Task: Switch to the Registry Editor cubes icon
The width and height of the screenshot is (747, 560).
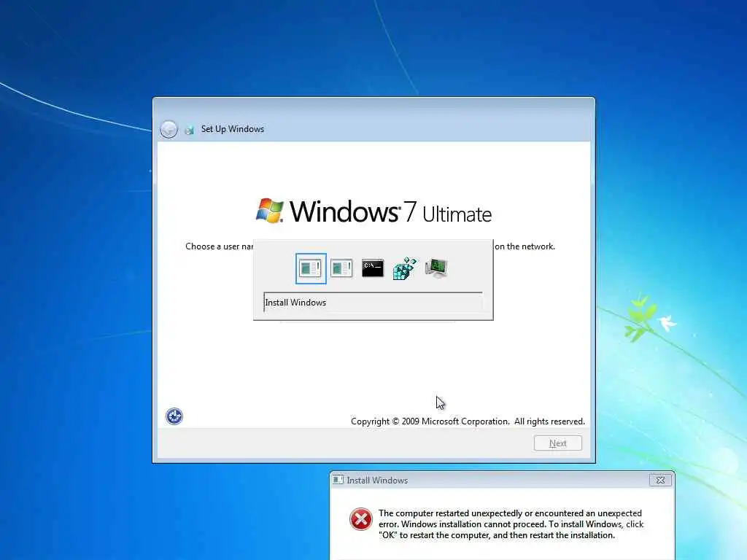Action: click(x=404, y=268)
